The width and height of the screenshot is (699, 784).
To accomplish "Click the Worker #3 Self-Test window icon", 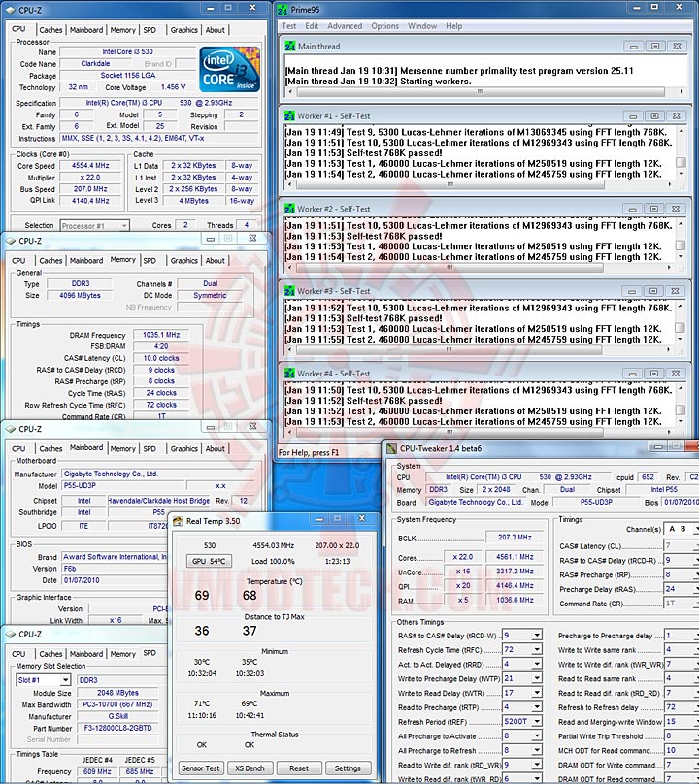I will coord(289,291).
